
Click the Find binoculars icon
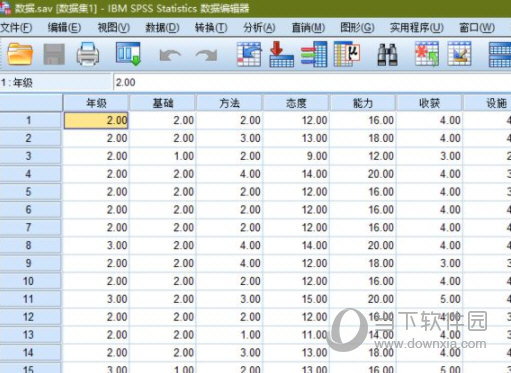(x=387, y=55)
